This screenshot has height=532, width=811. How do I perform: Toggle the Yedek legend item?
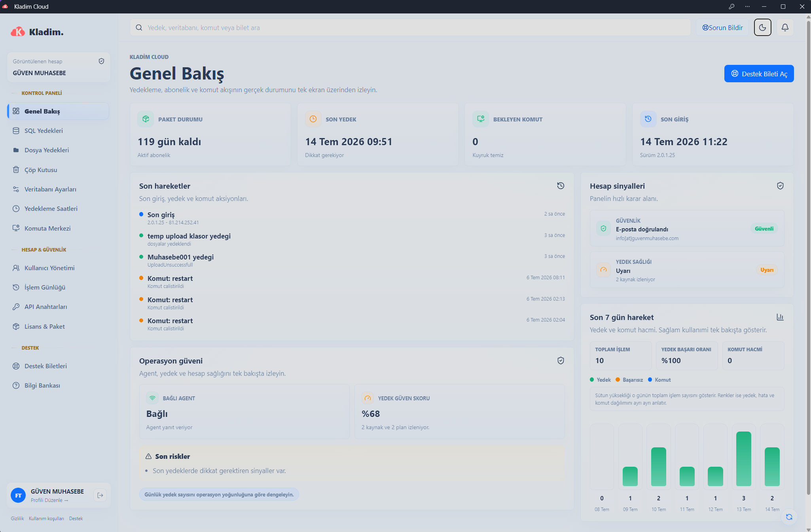(x=600, y=380)
